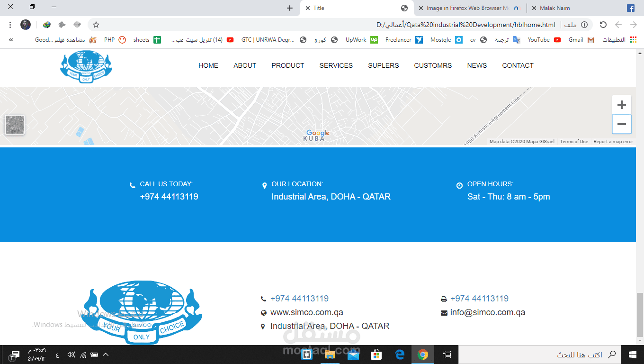The image size is (644, 364).
Task: Zoom out on the Google map
Action: pos(622,124)
